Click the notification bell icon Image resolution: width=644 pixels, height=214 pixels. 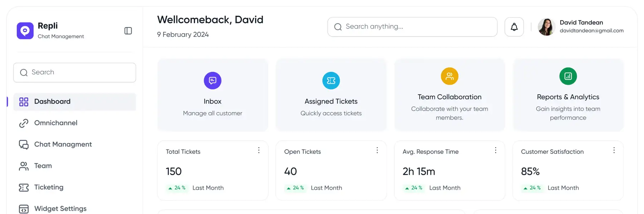[514, 27]
